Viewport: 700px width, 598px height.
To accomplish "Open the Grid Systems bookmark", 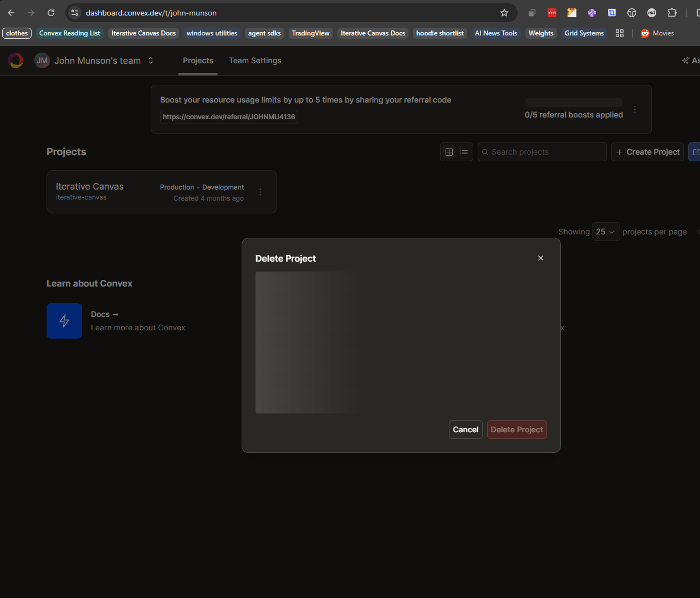I will [x=584, y=33].
